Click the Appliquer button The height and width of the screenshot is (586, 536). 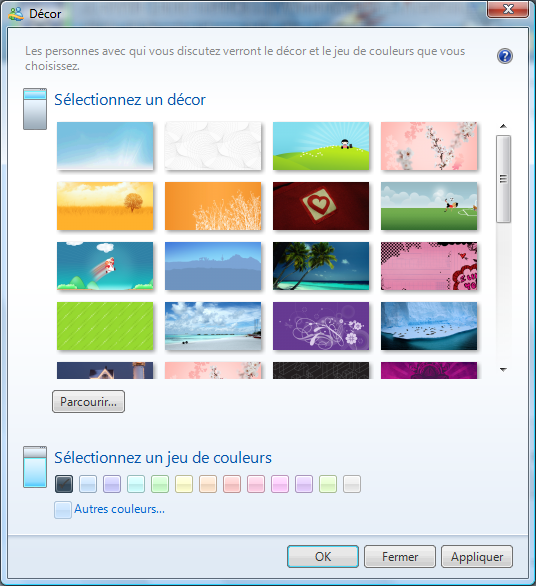pyautogui.click(x=477, y=556)
